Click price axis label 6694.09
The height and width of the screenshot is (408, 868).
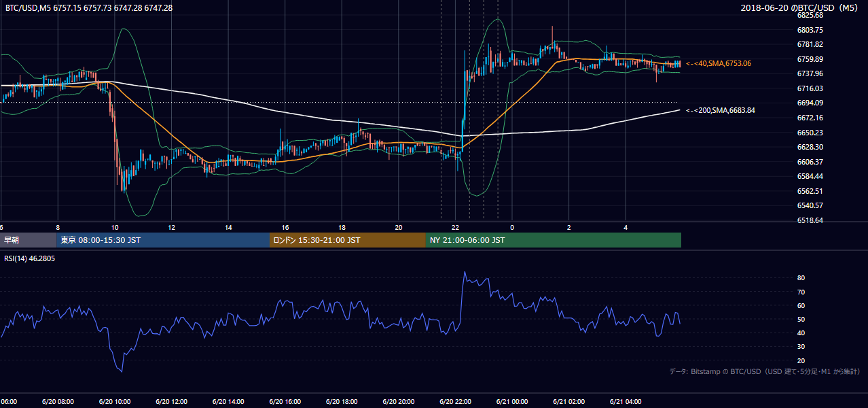[x=810, y=103]
